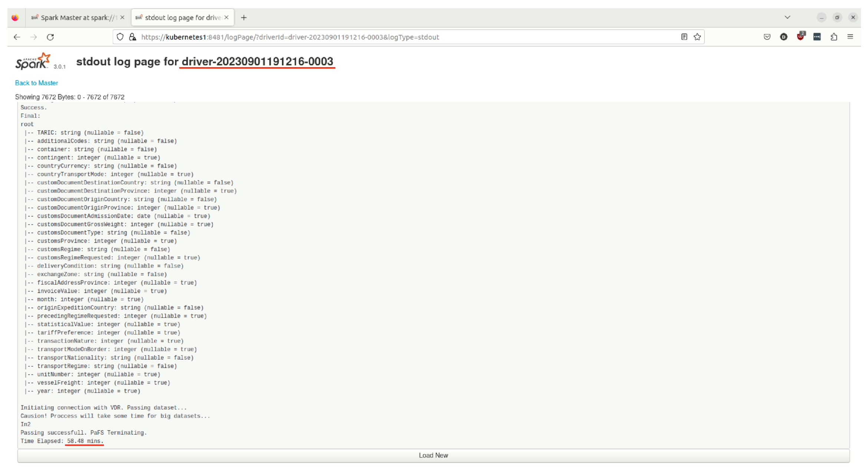
Task: Reload the current page
Action: [x=50, y=37]
